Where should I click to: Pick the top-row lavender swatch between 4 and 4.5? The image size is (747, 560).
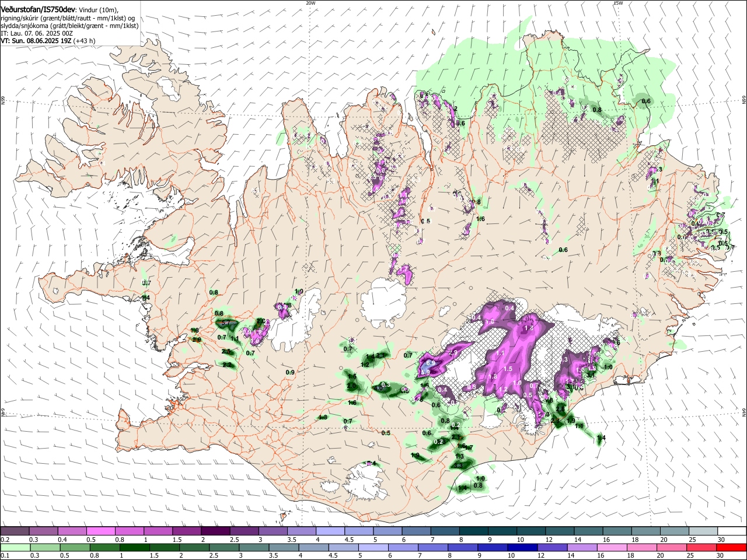click(x=330, y=531)
